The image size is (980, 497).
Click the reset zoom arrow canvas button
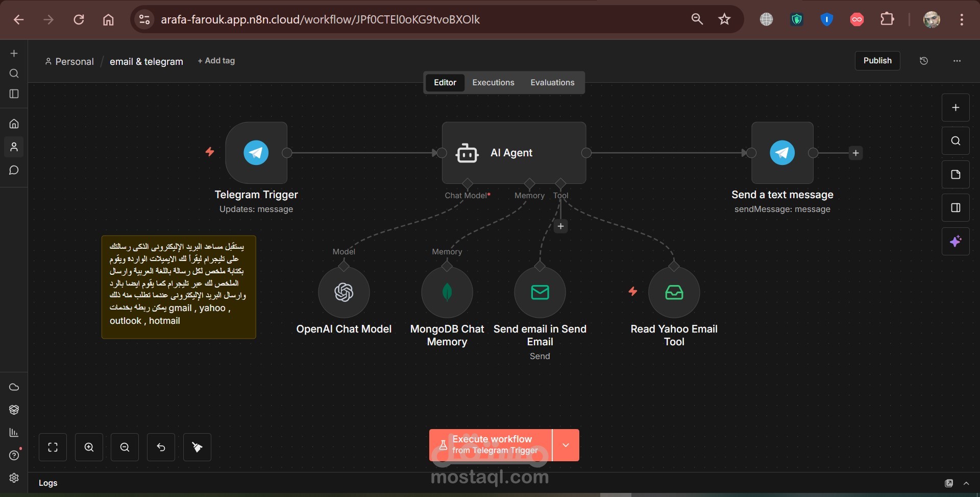coord(161,447)
